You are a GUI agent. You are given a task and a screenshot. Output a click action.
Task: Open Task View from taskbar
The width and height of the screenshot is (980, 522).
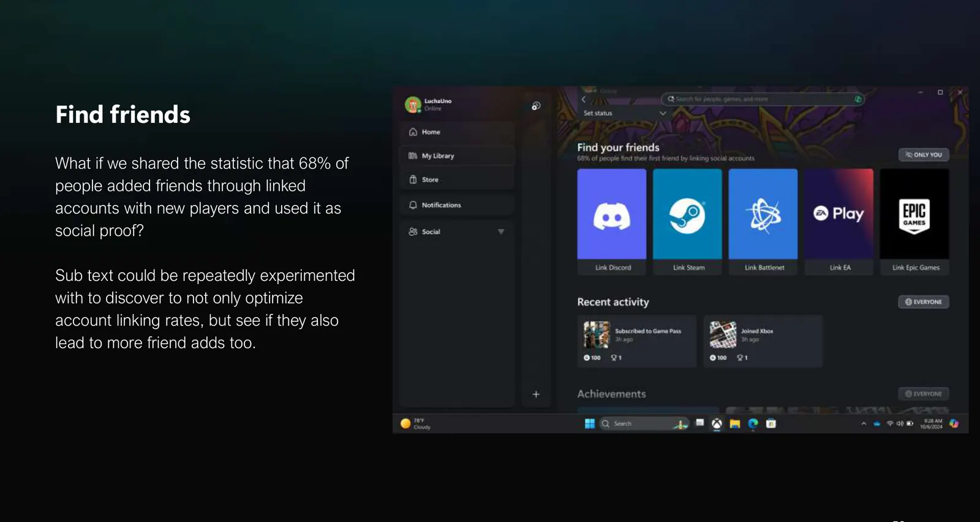coord(699,423)
